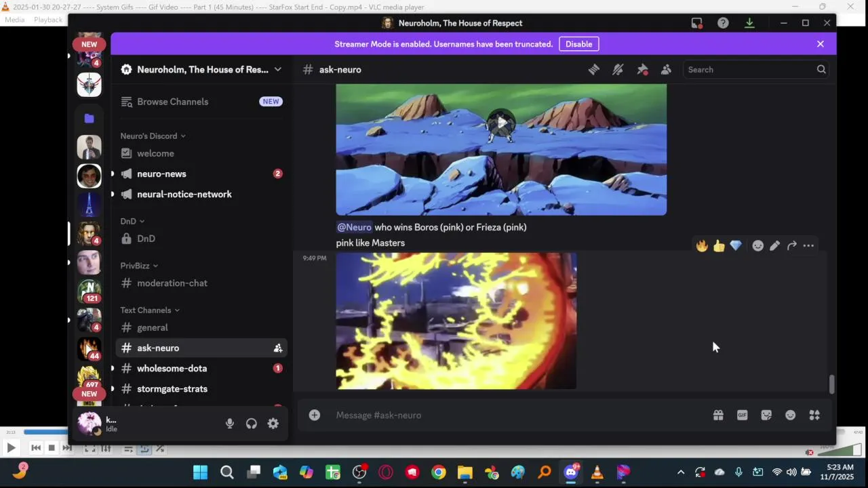
Task: Toggle Discord headphones deafen
Action: 252,424
